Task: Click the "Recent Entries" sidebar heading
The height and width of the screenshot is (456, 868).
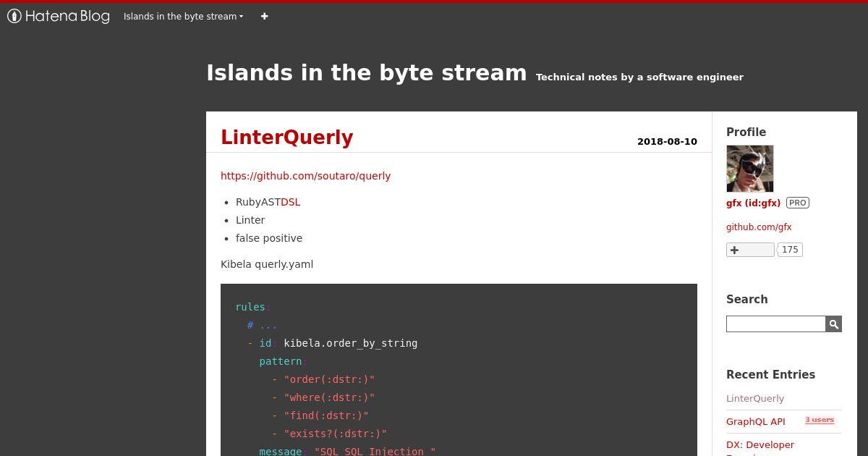Action: (x=770, y=374)
